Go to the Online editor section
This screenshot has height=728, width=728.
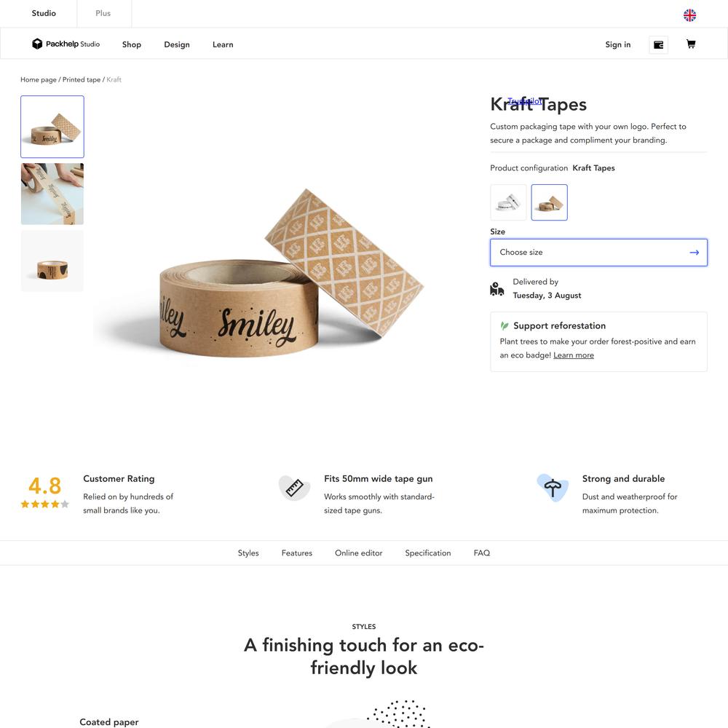tap(358, 553)
